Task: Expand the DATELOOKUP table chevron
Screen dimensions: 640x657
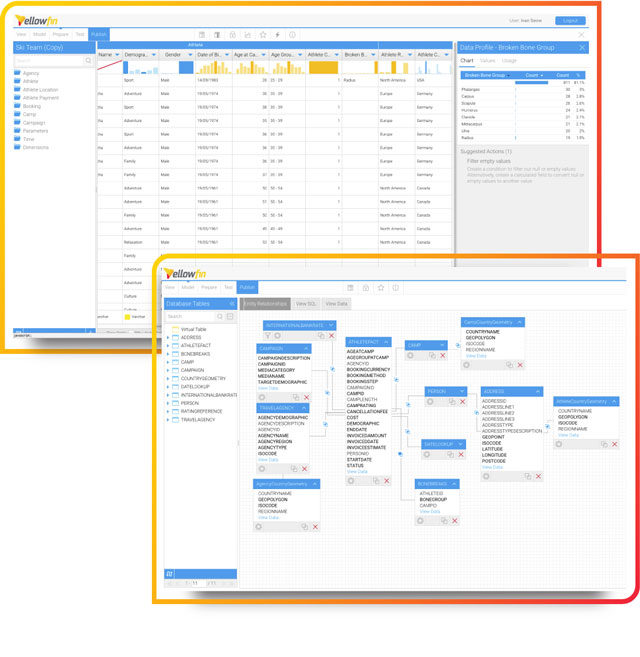Action: tap(461, 444)
